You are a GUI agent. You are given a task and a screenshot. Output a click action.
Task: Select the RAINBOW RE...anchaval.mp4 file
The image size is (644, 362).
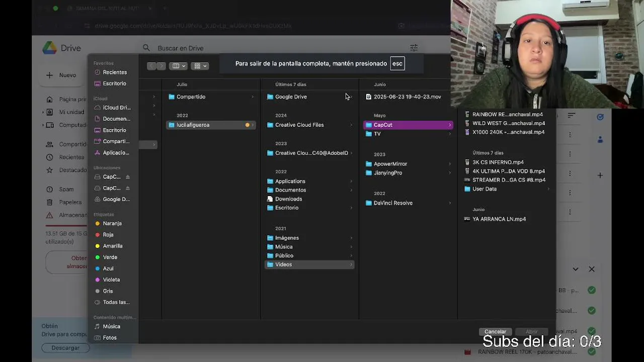(506, 114)
